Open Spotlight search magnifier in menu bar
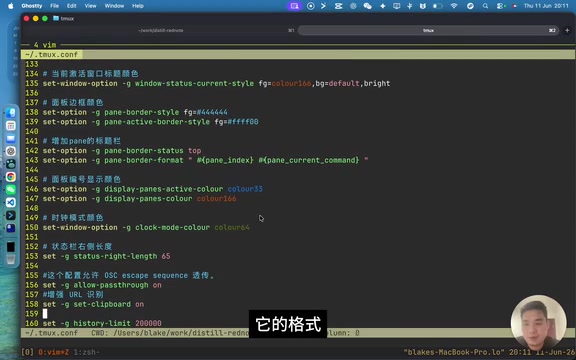 pos(486,6)
